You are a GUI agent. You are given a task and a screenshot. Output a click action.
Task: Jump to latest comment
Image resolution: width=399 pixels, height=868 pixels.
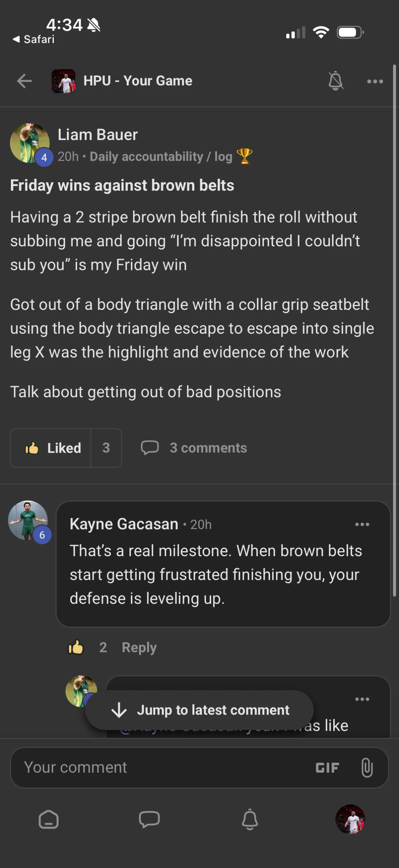[199, 710]
